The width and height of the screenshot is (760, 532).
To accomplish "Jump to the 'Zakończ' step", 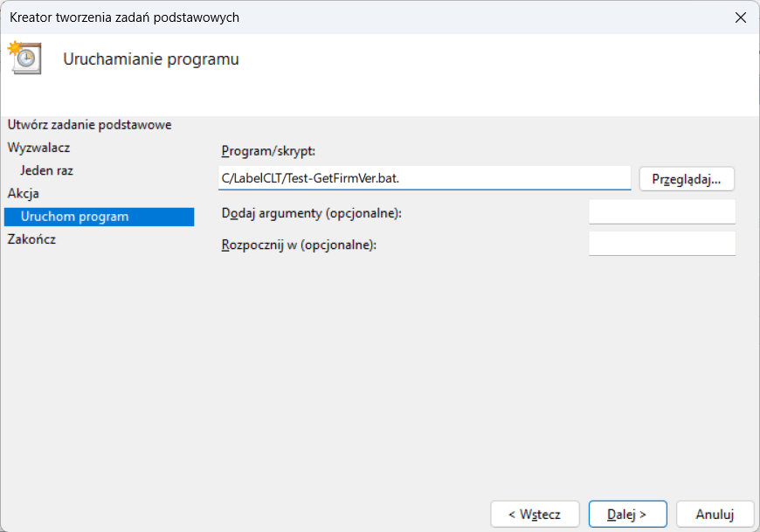I will click(31, 238).
